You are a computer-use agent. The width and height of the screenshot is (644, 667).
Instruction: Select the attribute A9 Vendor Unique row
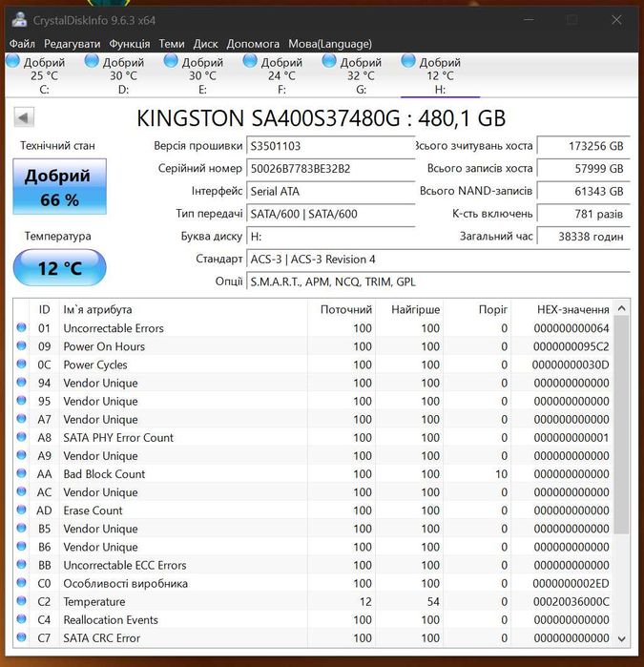[313, 455]
